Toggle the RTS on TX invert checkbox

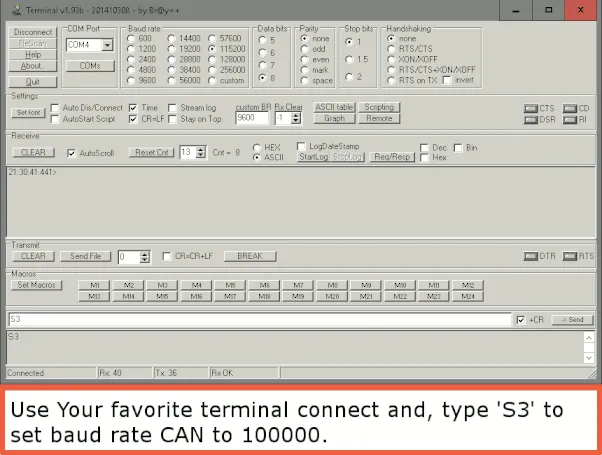[x=447, y=80]
